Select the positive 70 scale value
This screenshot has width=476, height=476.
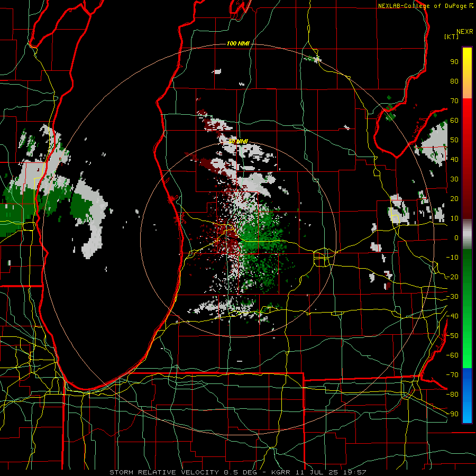click(454, 101)
